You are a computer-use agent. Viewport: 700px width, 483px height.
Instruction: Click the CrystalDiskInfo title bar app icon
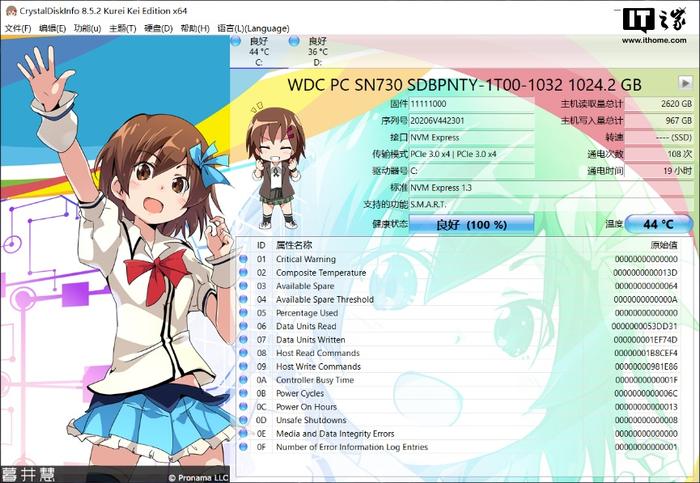11,11
